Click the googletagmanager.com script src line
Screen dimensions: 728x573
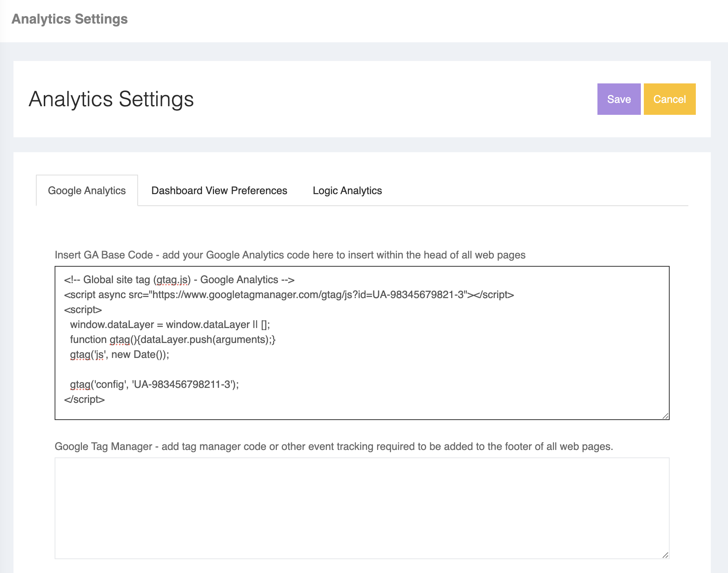(x=289, y=294)
